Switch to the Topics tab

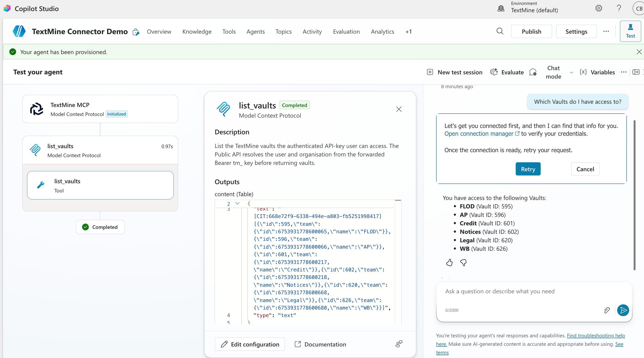[283, 32]
